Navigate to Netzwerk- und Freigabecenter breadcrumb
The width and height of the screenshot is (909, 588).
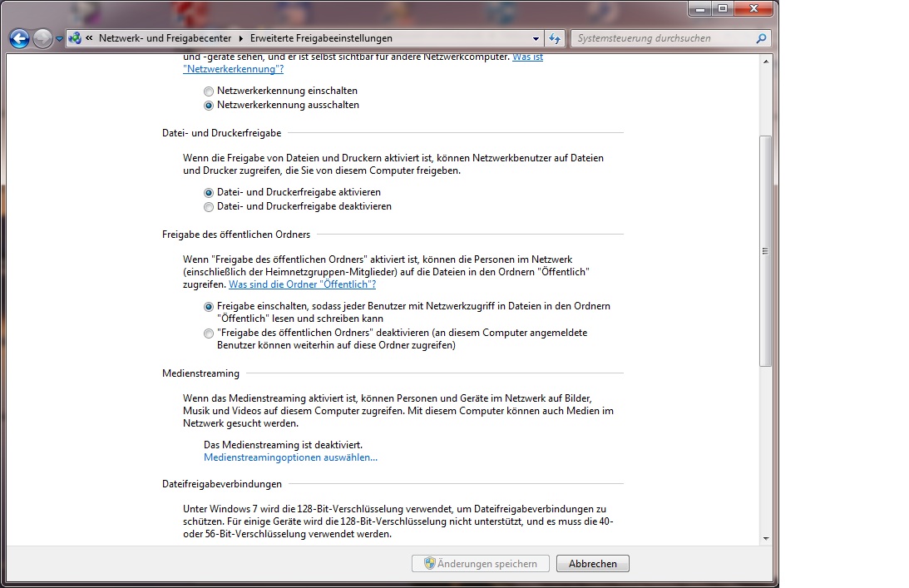pos(165,38)
